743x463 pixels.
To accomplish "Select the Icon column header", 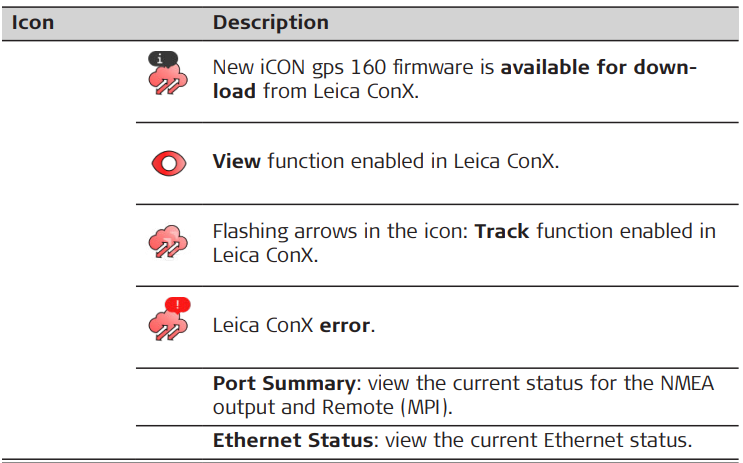I will coord(33,22).
